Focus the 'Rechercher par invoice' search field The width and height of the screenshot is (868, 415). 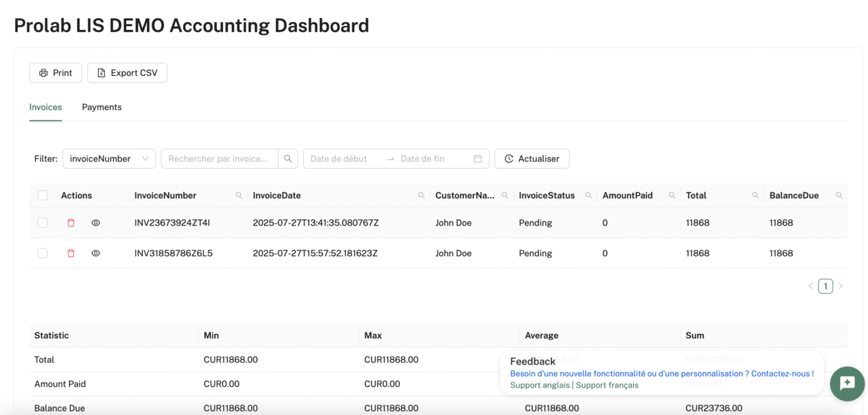pyautogui.click(x=220, y=159)
